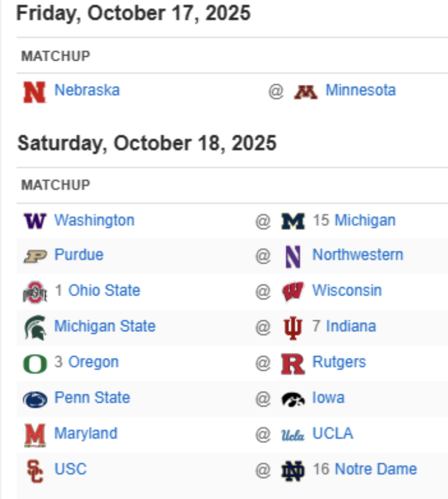
Task: Click the Penn State team link
Action: [x=92, y=398]
